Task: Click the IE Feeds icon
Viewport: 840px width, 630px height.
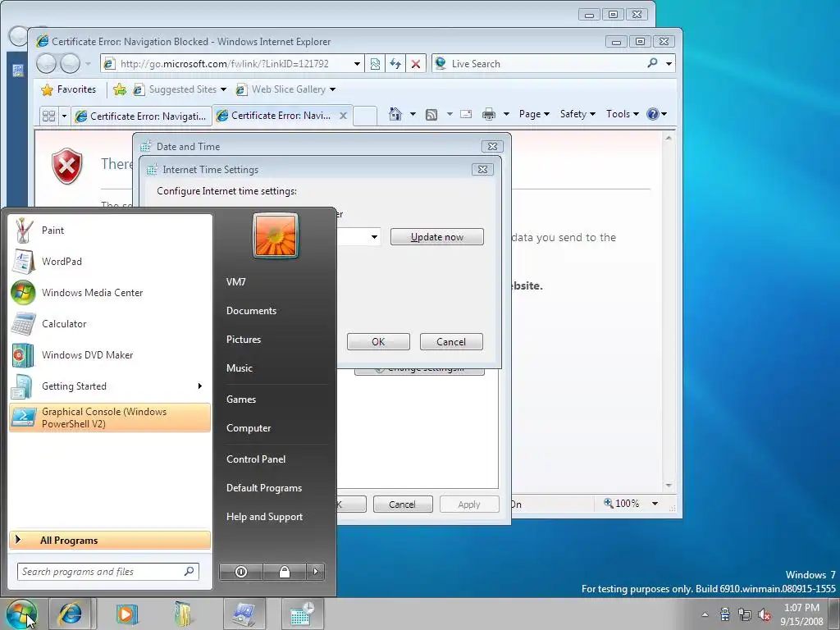Action: pyautogui.click(x=431, y=114)
